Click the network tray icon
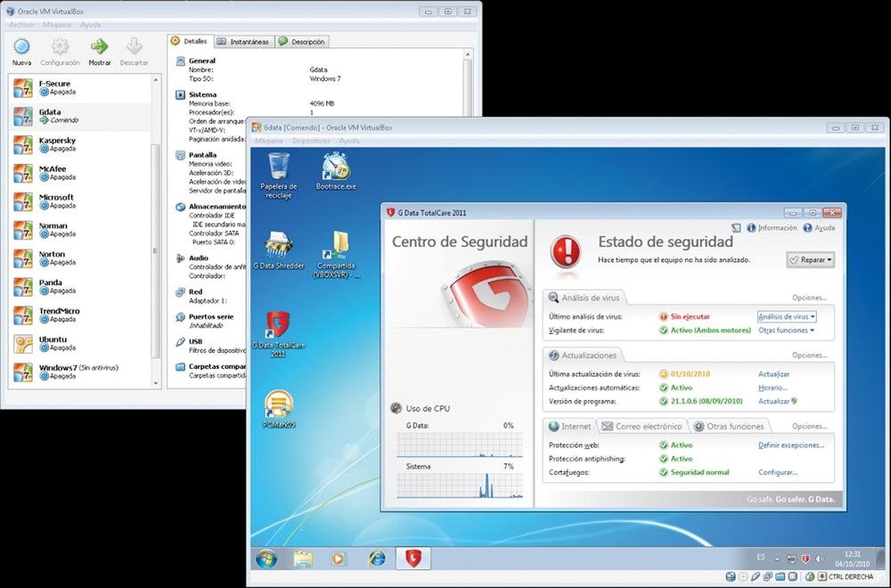This screenshot has height=588, width=891. (791, 559)
